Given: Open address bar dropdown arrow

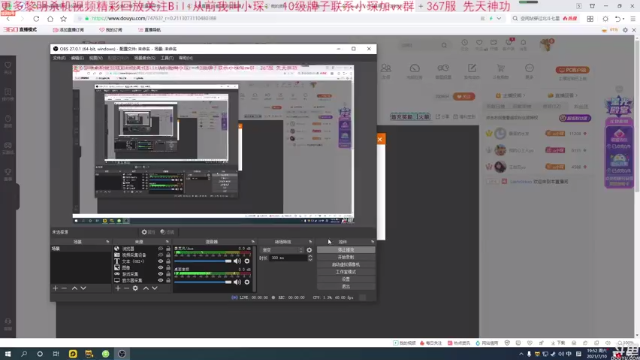Looking at the screenshot, I should pos(499,19).
